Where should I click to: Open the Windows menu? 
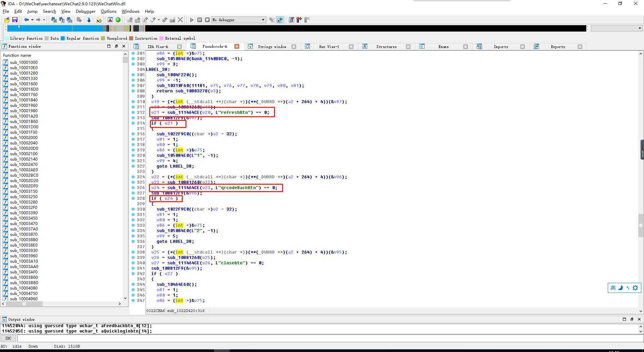pos(130,11)
